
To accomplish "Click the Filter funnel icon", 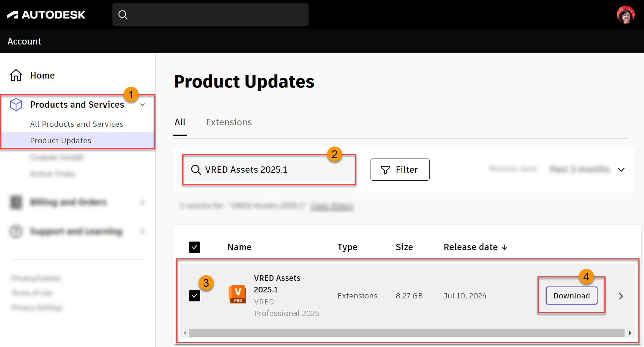I will 386,170.
